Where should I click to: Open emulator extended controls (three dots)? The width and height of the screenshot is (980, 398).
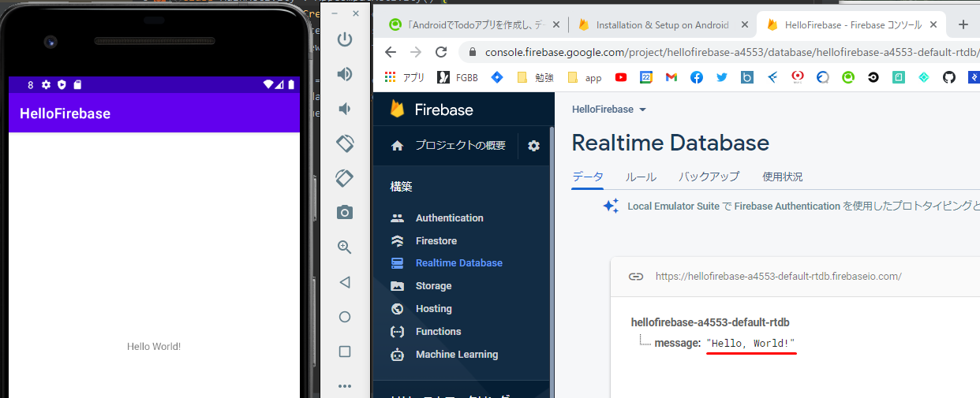(x=345, y=386)
